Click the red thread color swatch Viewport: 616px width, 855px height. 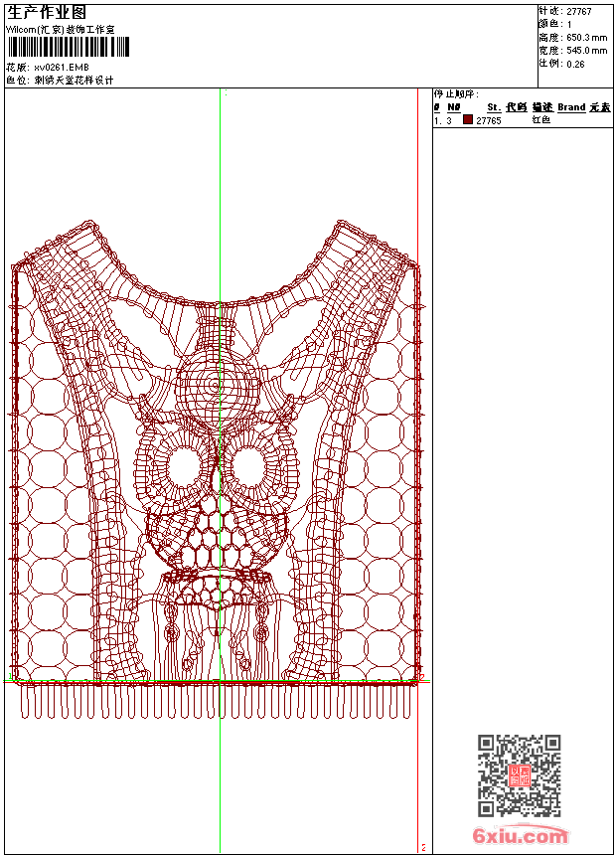(x=468, y=119)
